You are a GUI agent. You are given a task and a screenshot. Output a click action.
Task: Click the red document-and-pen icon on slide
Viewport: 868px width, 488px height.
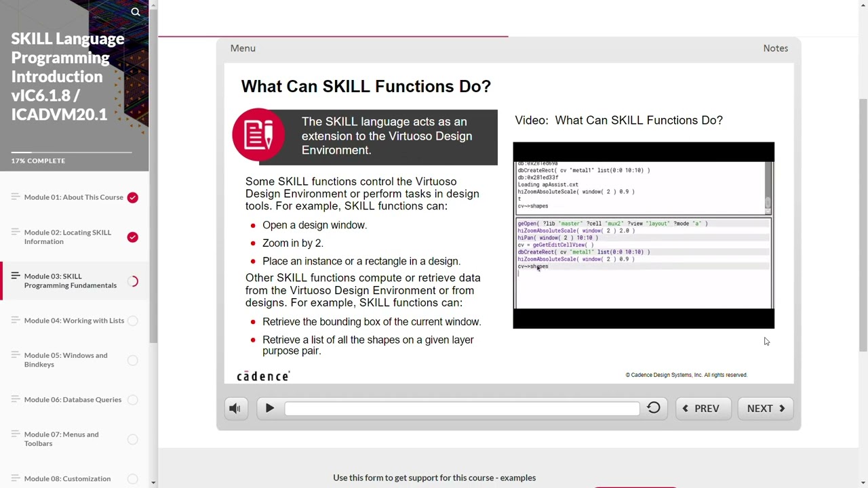click(258, 135)
